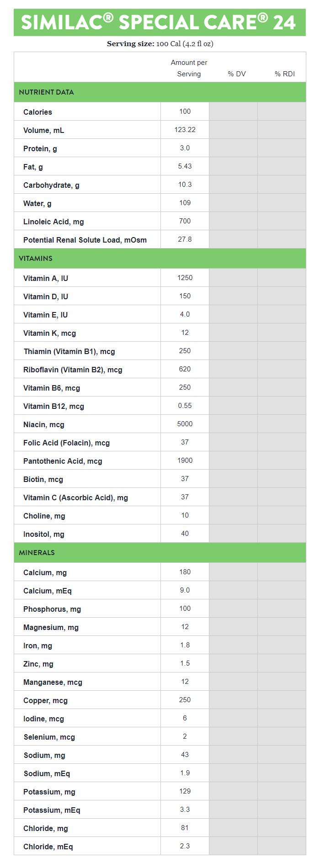Select the Chloride, mEq row label

pos(48,847)
